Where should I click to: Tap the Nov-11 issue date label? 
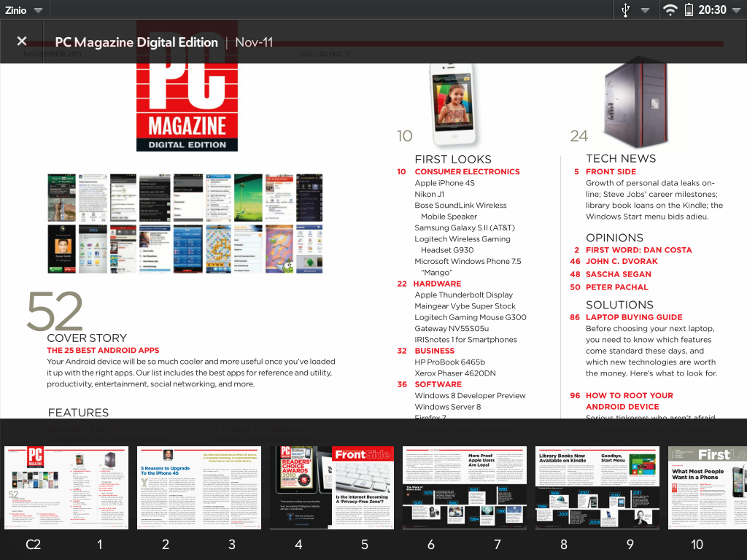(254, 42)
